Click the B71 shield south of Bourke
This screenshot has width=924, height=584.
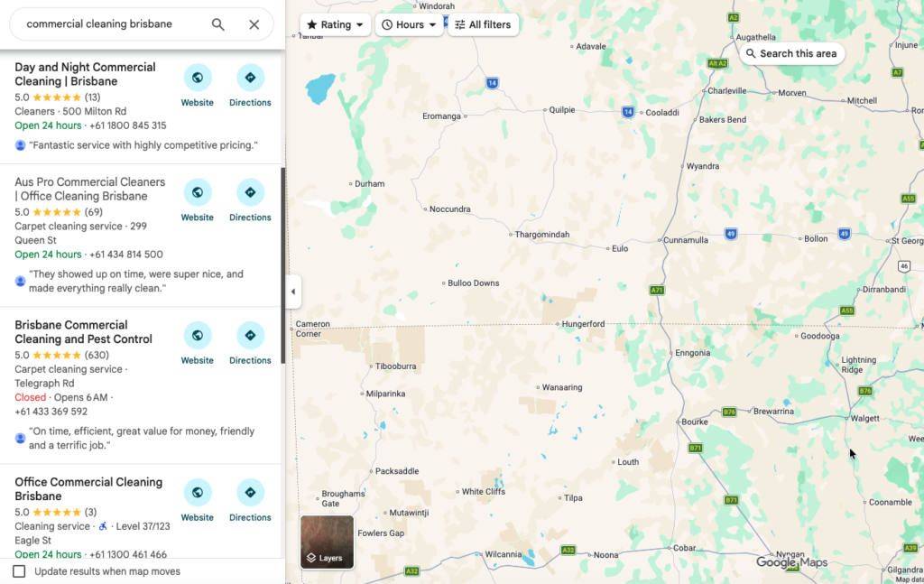[696, 448]
